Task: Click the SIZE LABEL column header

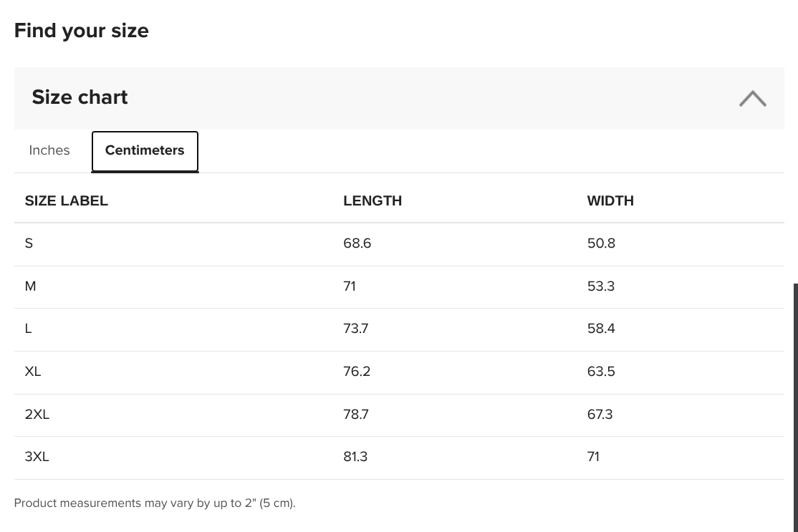Action: (66, 201)
